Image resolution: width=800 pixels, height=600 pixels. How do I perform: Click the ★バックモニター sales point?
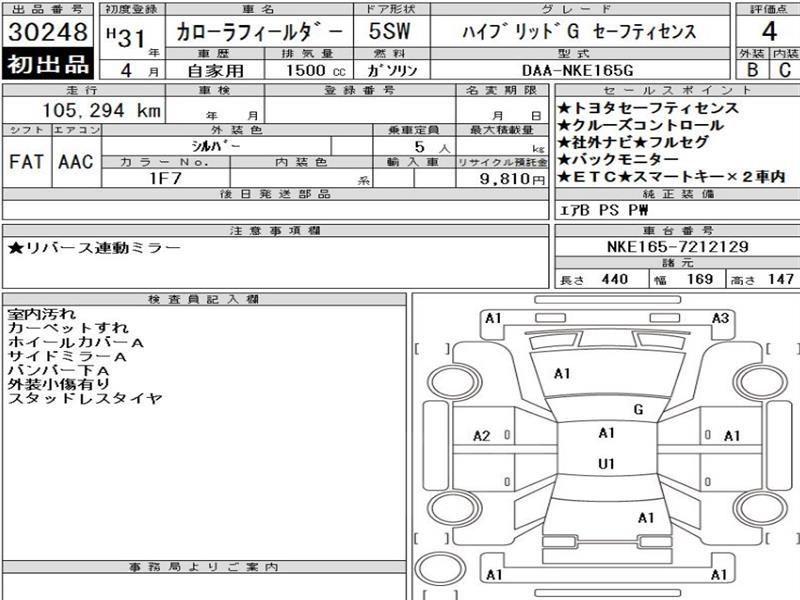point(618,159)
